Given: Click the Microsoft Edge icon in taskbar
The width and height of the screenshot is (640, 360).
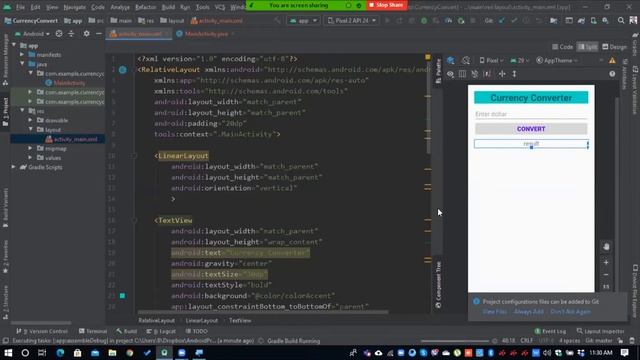Looking at the screenshot, I should pyautogui.click(x=60, y=353).
